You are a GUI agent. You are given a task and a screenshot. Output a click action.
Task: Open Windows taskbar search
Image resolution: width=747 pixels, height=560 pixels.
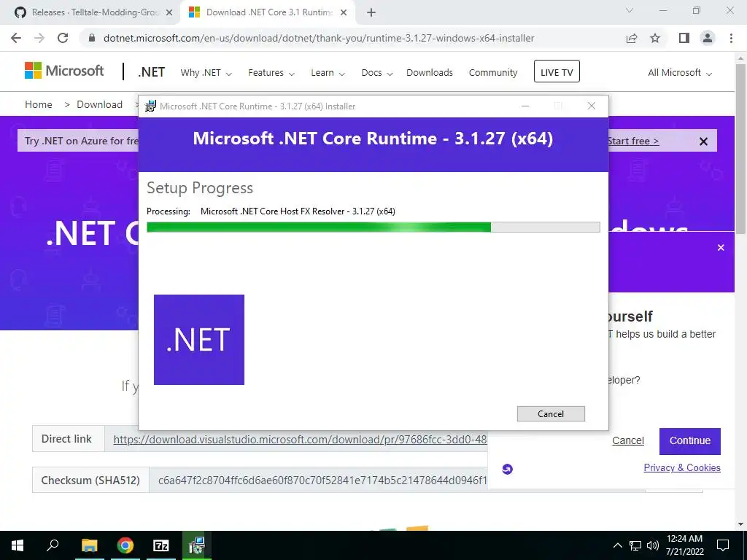(53, 545)
